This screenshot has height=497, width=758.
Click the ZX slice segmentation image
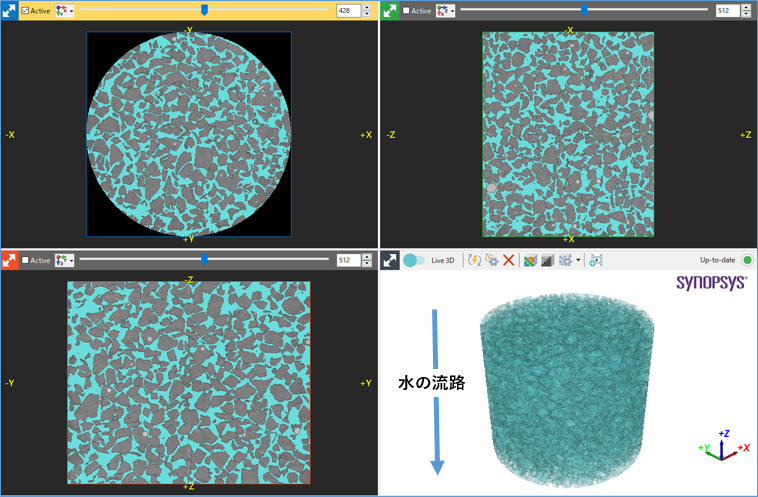[x=568, y=134]
